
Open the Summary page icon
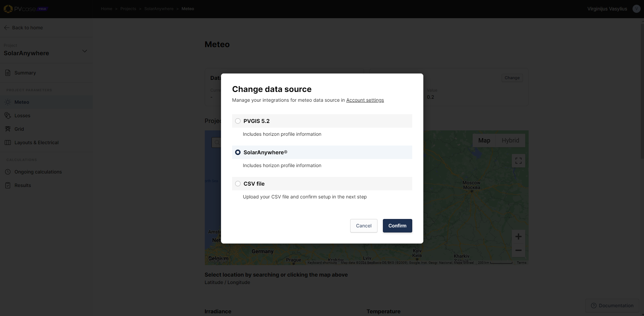tap(8, 73)
